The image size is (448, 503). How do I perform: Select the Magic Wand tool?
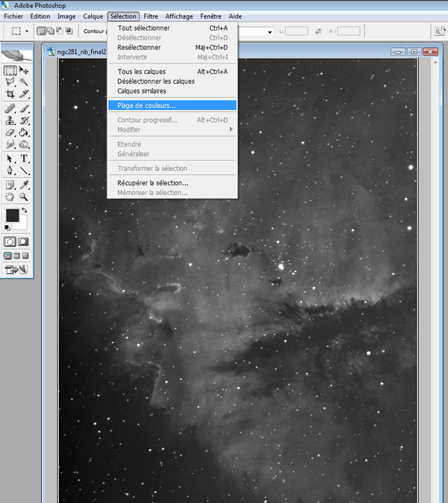point(24,81)
